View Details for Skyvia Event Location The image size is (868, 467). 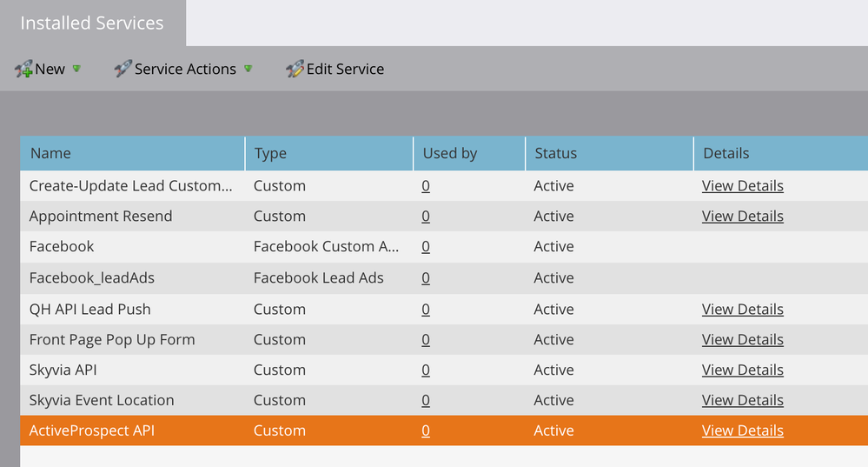[742, 400]
